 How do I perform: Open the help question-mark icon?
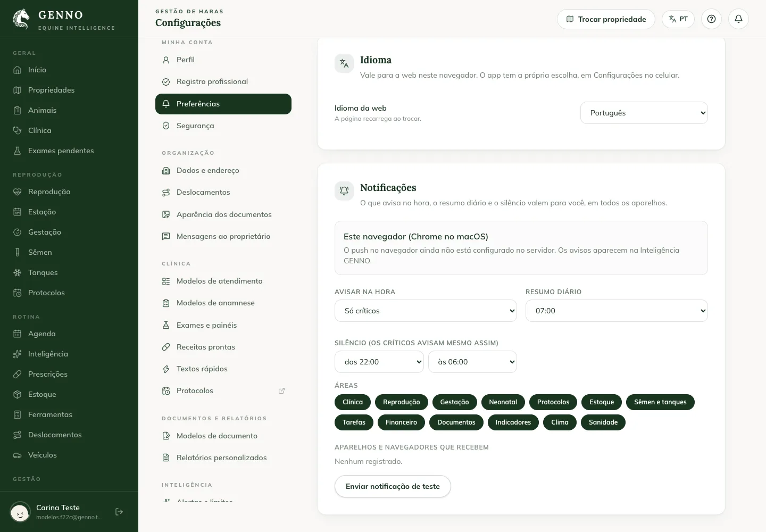[x=711, y=19]
